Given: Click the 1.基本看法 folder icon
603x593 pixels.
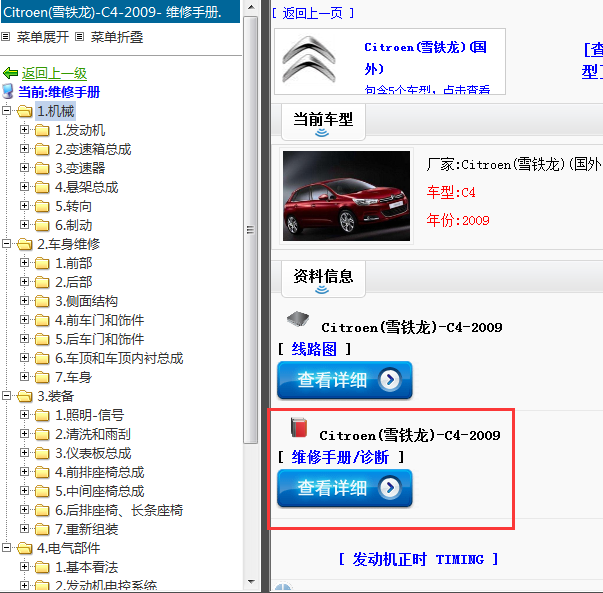Looking at the screenshot, I should (42, 567).
